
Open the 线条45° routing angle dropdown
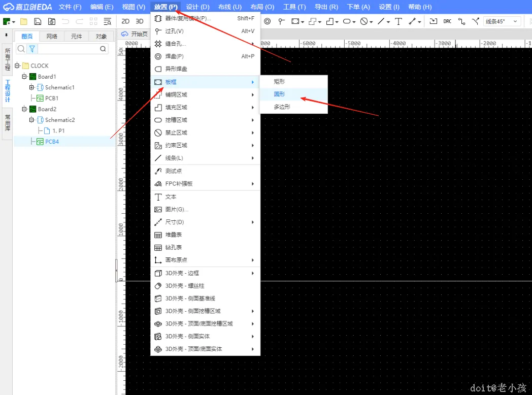tap(502, 21)
